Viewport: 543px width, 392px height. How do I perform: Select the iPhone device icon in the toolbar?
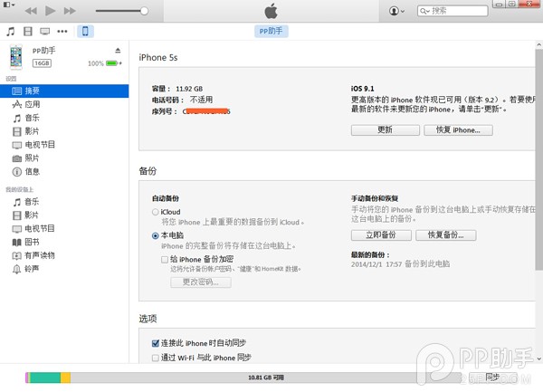[86, 32]
